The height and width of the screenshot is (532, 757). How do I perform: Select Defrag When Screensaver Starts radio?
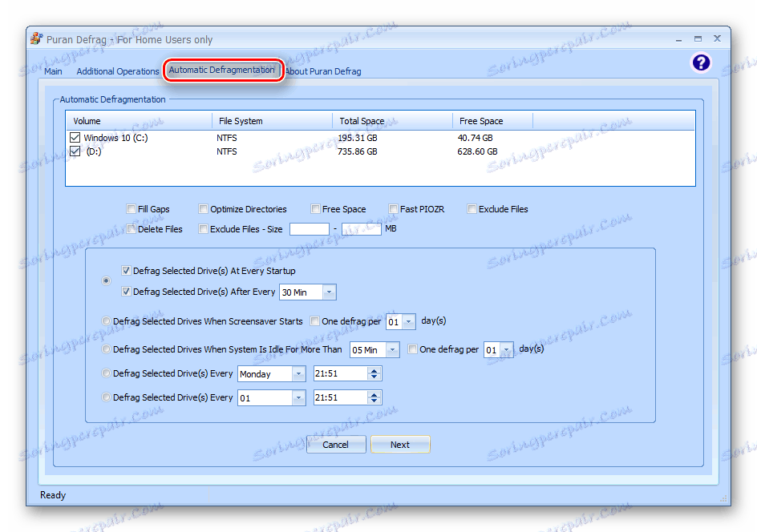(x=106, y=320)
